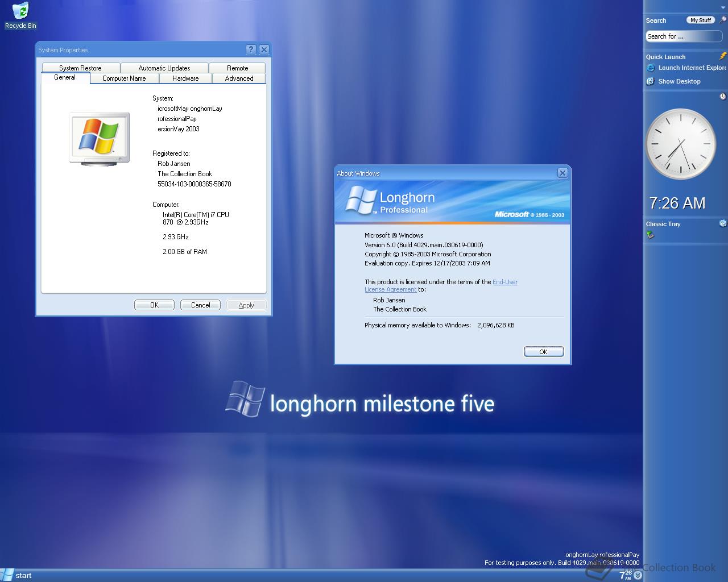Click the search magnifier icon in the sidebar

point(723,20)
